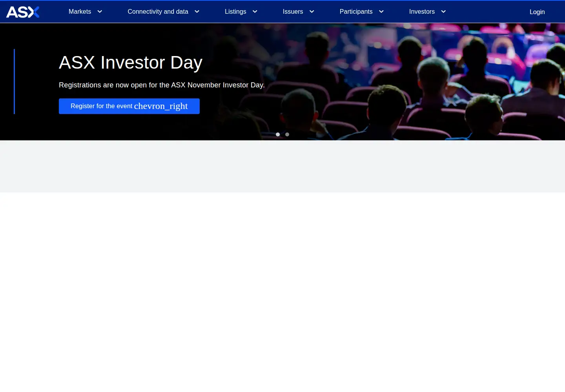Select the first carousel slide dot
This screenshot has height=392, width=565.
(x=278, y=134)
